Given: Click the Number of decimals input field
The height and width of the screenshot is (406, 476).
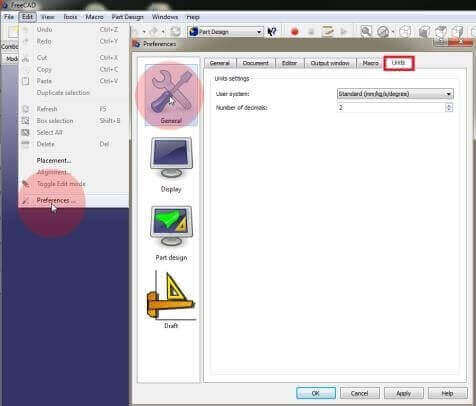Looking at the screenshot, I should [391, 108].
